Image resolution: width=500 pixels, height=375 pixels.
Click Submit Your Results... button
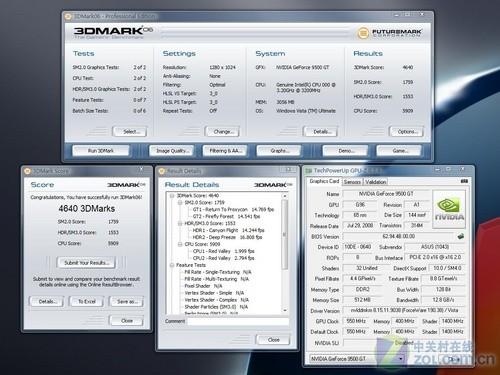coord(86,263)
